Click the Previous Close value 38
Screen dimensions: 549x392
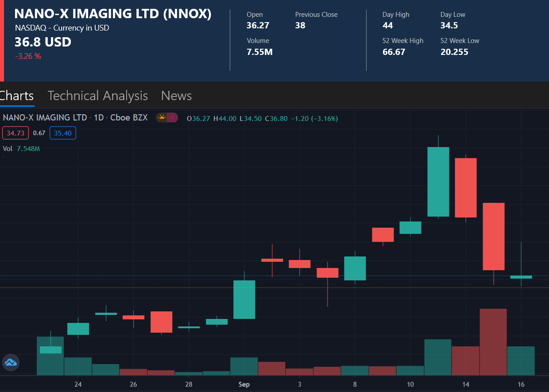[300, 25]
